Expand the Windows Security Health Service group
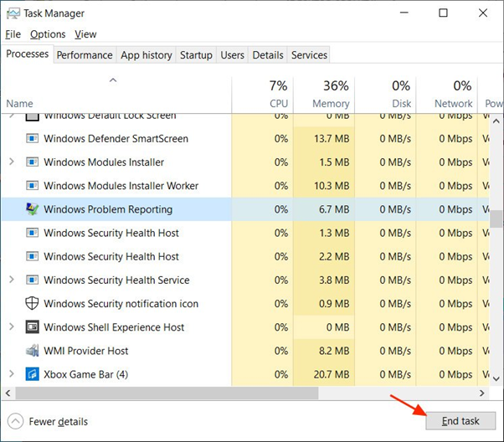 point(12,280)
